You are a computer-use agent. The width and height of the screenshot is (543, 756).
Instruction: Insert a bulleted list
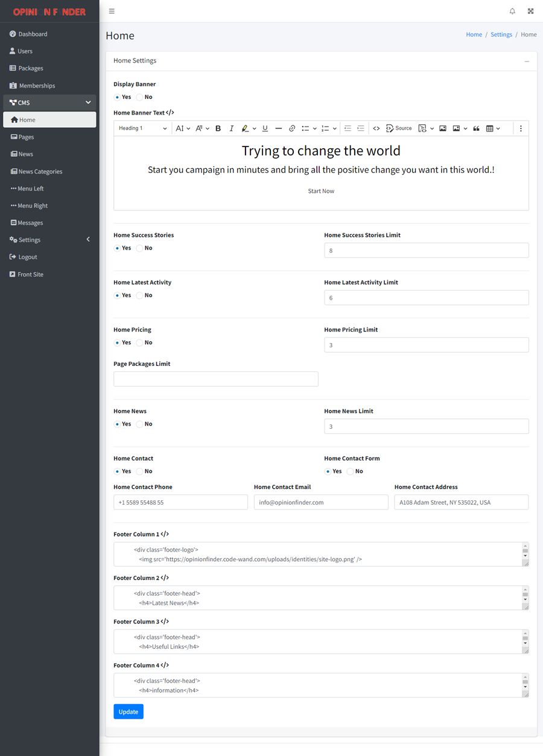305,128
